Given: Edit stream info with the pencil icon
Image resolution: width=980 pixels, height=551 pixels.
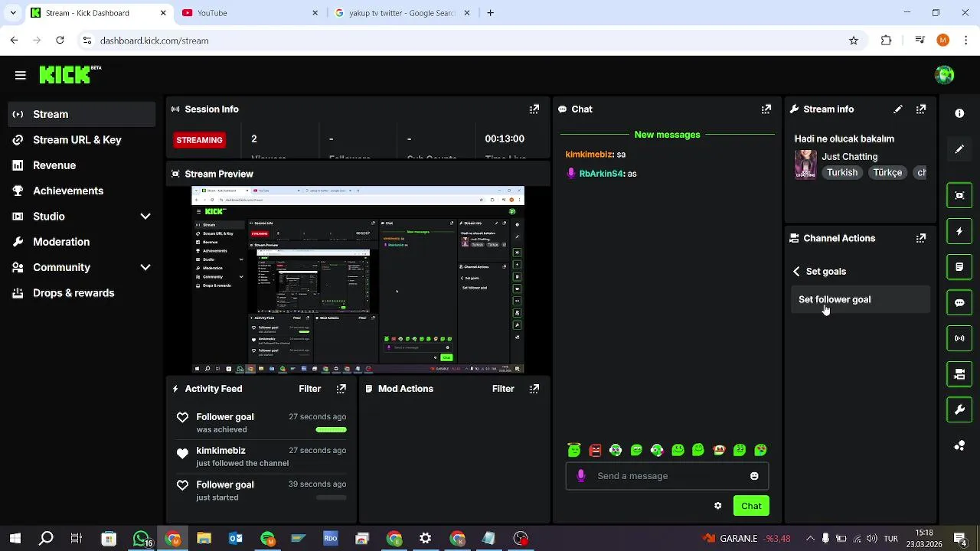Looking at the screenshot, I should coord(898,109).
